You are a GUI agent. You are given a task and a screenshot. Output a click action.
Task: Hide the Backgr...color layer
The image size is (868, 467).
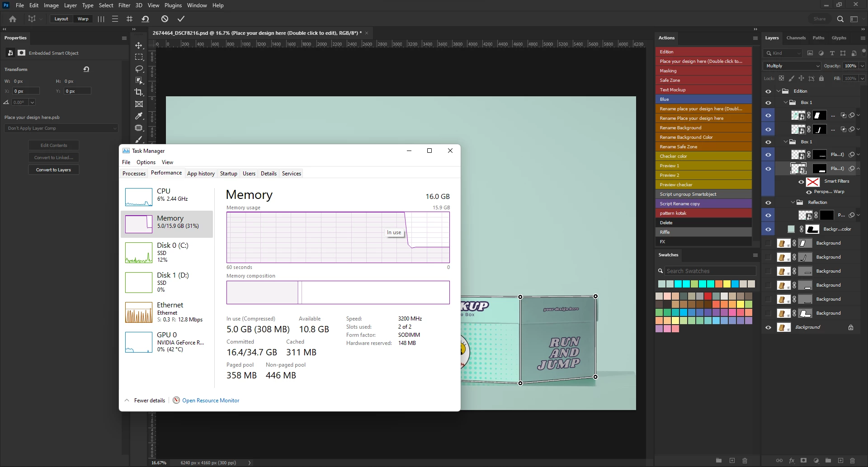pyautogui.click(x=768, y=230)
